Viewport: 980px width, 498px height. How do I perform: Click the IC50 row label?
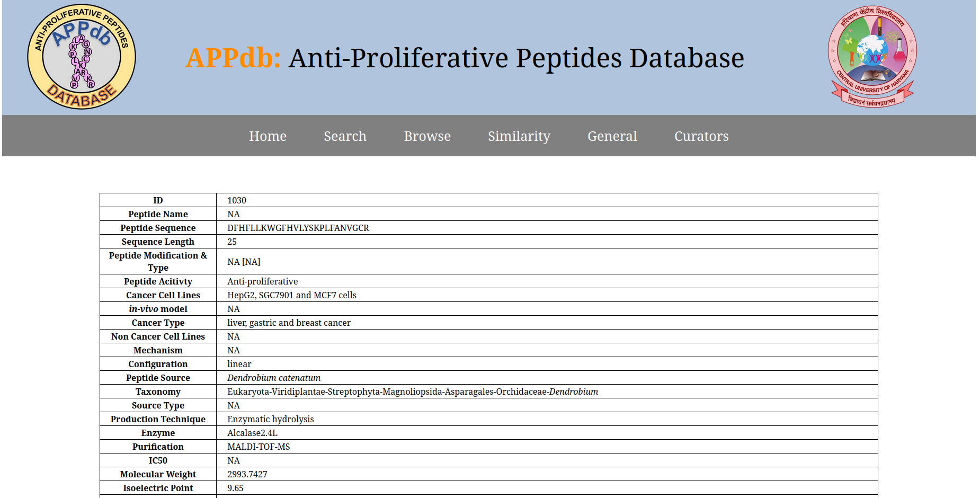coord(158,460)
